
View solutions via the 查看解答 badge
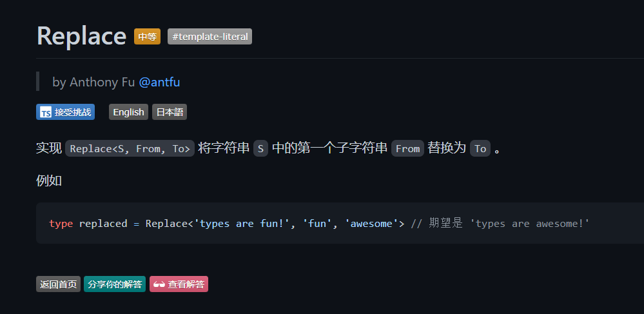coord(179,284)
